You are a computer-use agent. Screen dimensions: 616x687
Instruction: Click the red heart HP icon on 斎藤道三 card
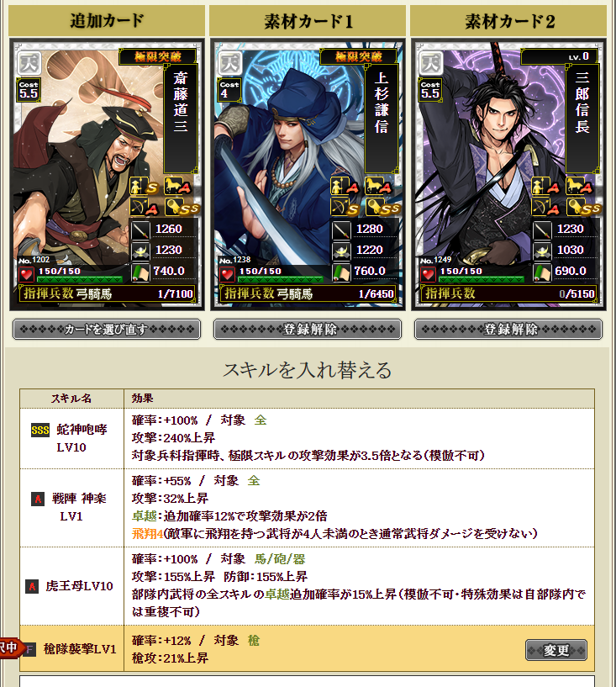coord(26,275)
